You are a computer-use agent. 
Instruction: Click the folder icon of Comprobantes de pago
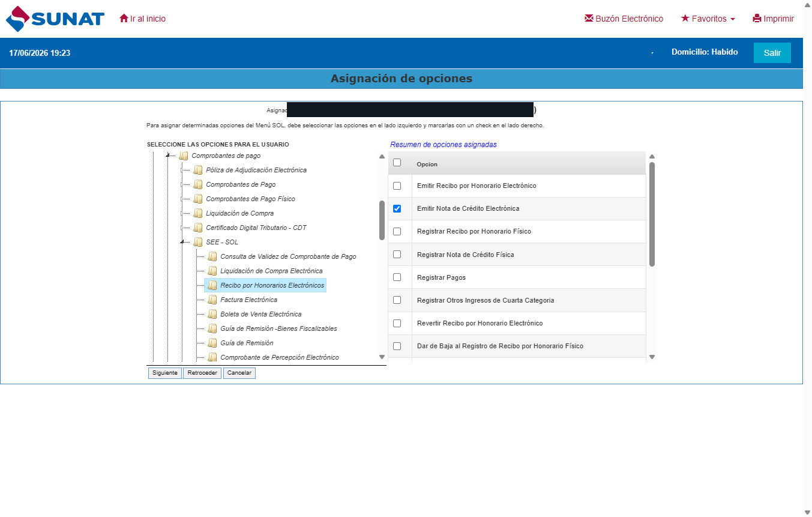click(x=184, y=156)
